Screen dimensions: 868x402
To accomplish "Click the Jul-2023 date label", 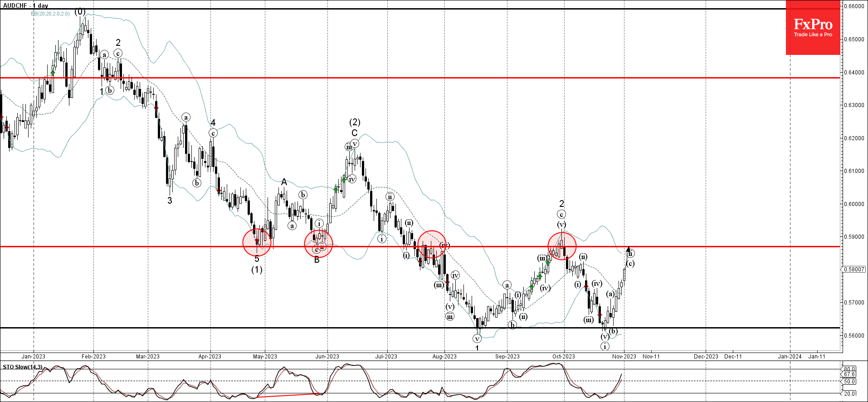I will (386, 356).
